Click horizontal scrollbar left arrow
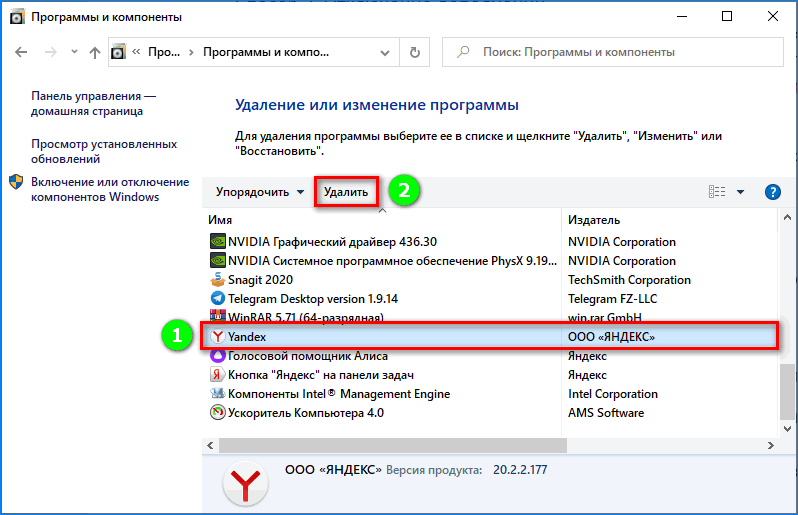 [x=210, y=445]
